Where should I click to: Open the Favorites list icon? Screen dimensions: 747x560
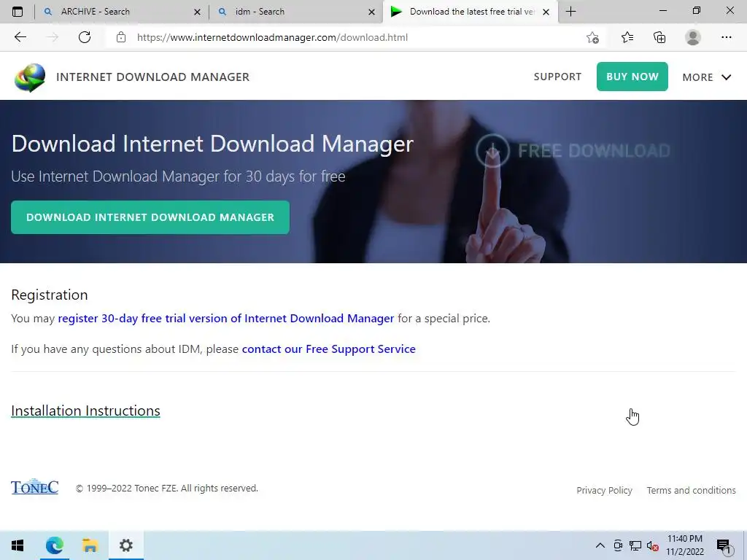click(x=627, y=37)
